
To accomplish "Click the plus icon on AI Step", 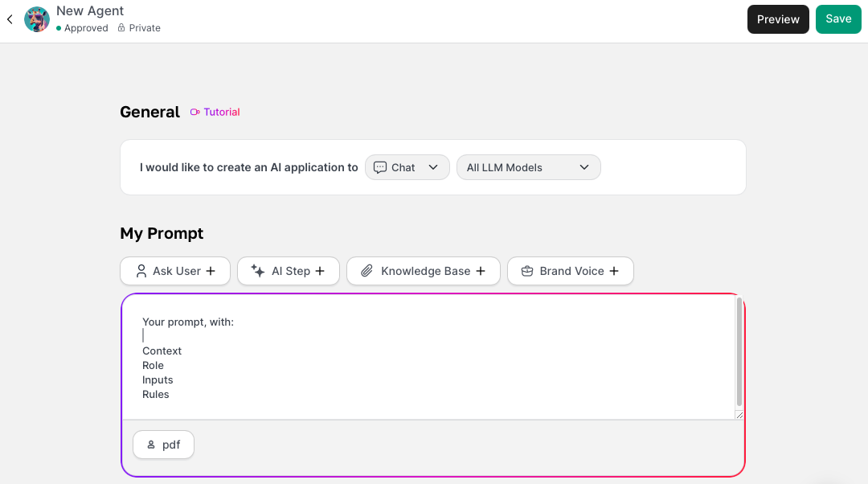I will pyautogui.click(x=320, y=271).
